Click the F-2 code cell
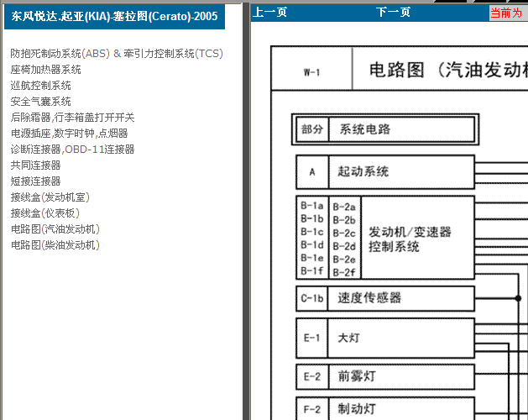The image size is (528, 420). click(311, 409)
